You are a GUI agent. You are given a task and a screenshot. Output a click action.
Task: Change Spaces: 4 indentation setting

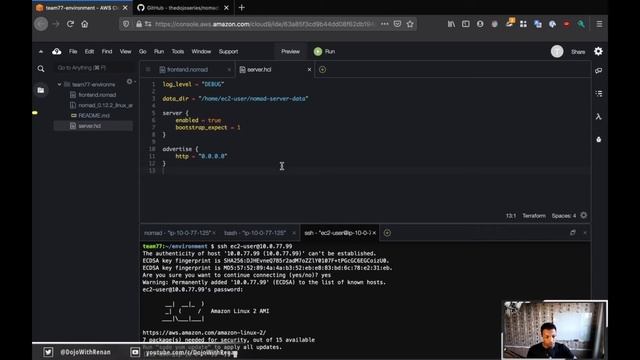coord(564,216)
